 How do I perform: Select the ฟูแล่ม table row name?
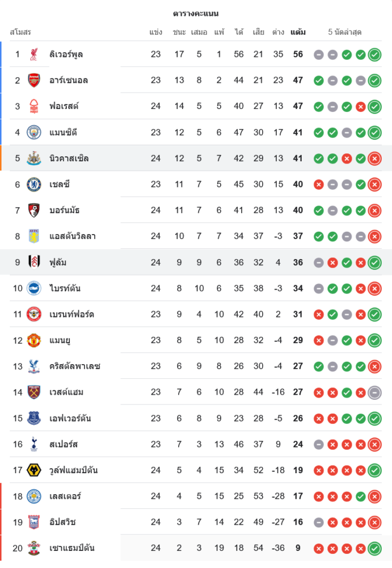(x=58, y=262)
